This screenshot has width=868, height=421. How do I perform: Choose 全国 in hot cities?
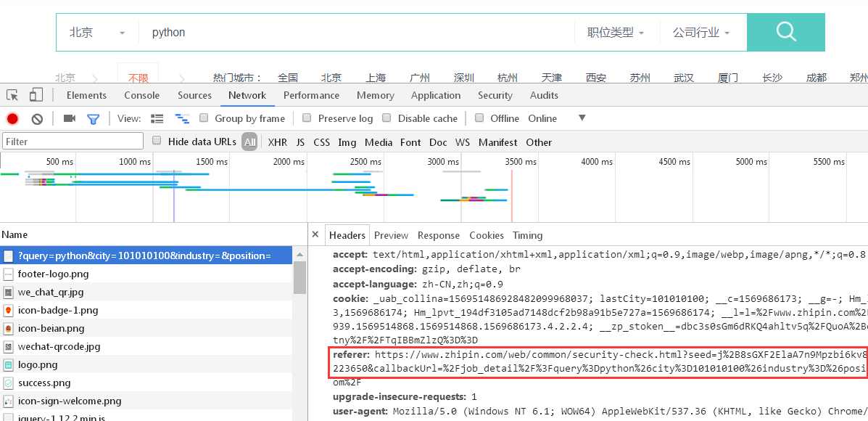(x=288, y=78)
